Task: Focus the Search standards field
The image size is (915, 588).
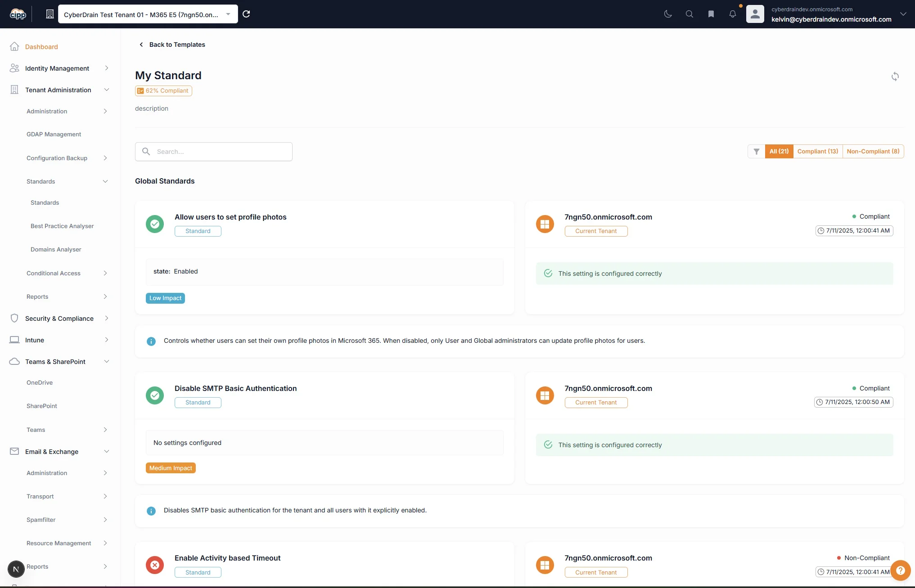Action: 214,152
